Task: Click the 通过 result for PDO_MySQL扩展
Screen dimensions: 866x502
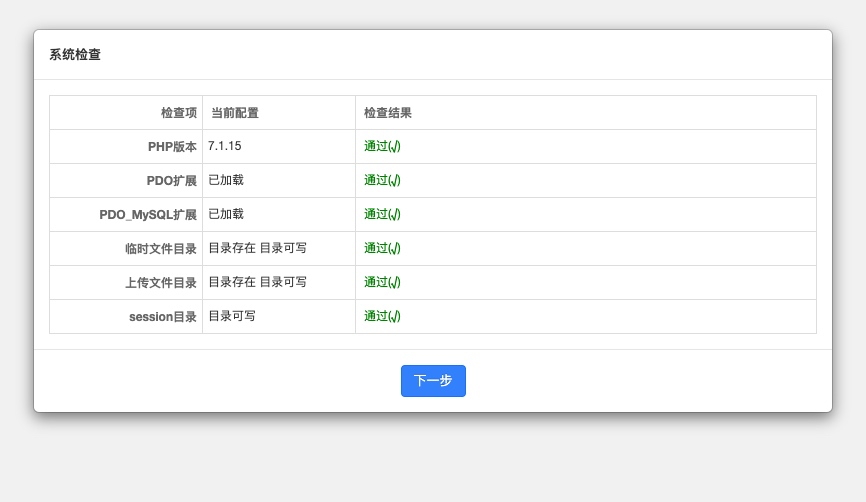Action: pyautogui.click(x=382, y=215)
